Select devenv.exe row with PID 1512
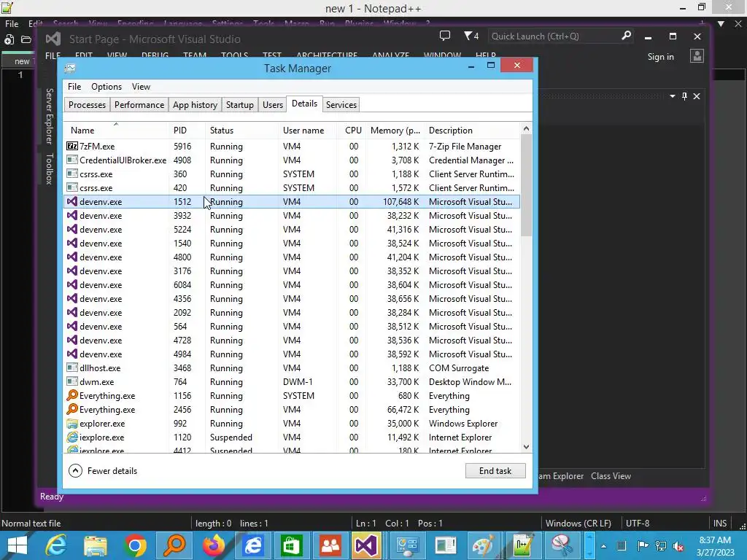The image size is (747, 560). click(292, 202)
